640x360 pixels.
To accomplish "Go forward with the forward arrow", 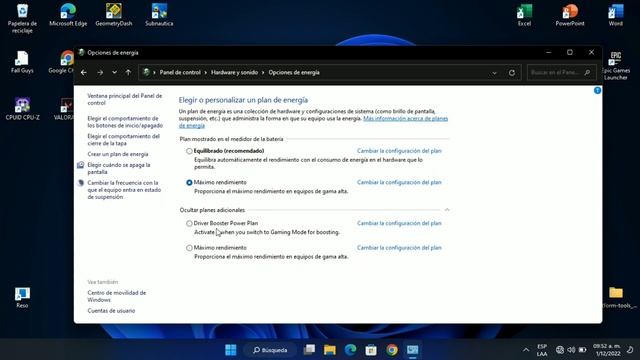I will [100, 73].
